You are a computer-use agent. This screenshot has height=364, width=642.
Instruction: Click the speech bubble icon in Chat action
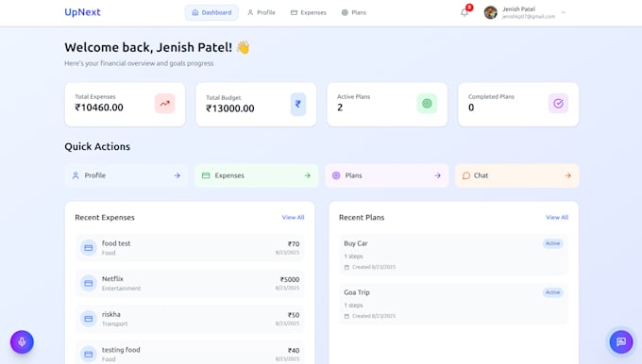466,175
